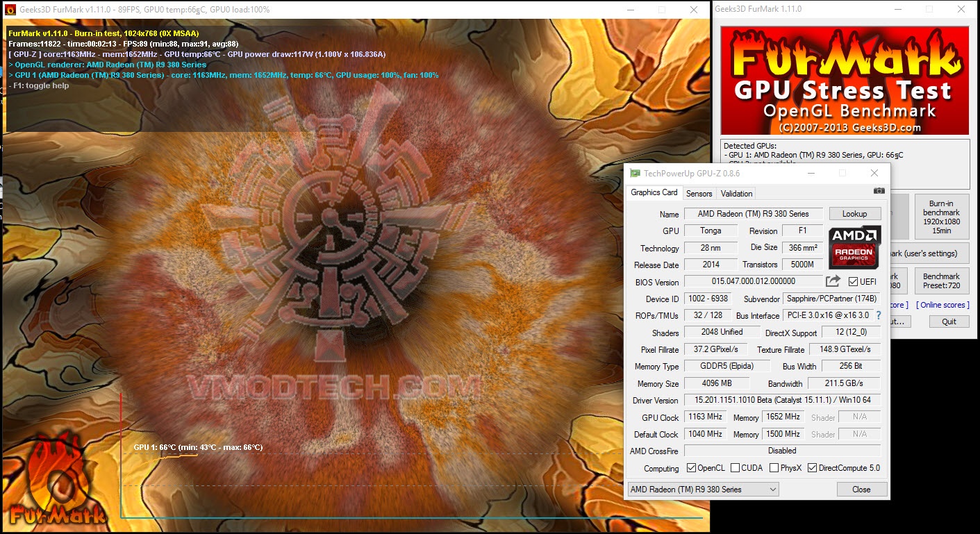
Task: Enable the PhysX checkbox
Action: (774, 468)
